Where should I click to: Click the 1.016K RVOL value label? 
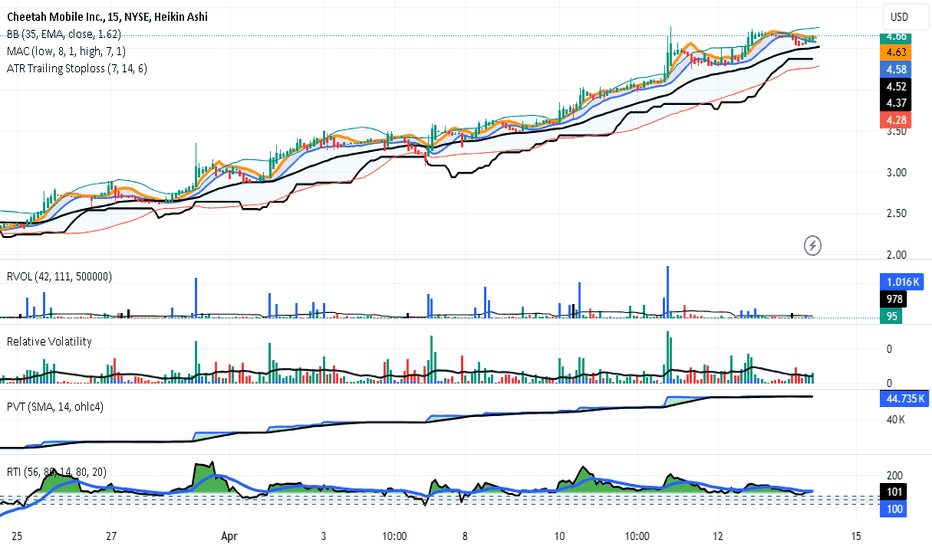coord(903,282)
